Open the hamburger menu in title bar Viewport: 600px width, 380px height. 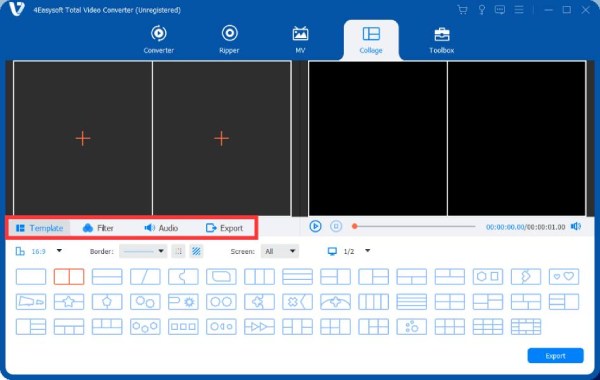[518, 10]
